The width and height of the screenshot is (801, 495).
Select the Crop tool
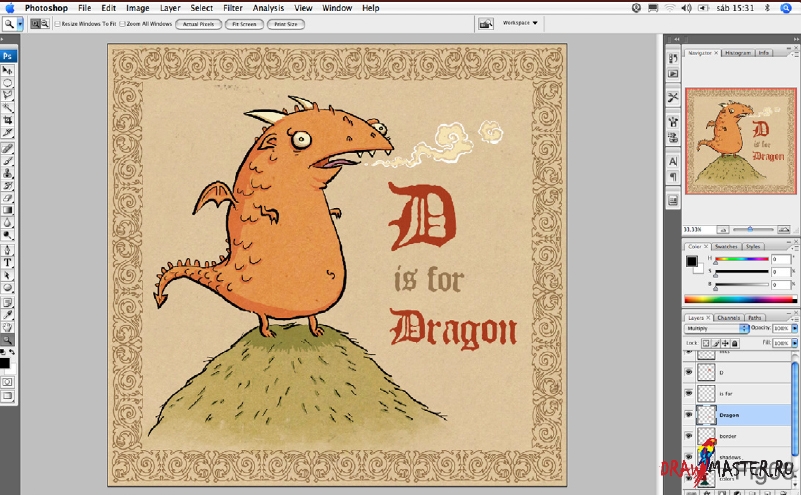[x=7, y=120]
